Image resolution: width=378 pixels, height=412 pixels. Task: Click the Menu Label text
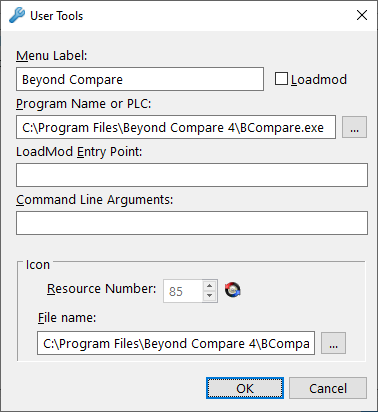52,56
